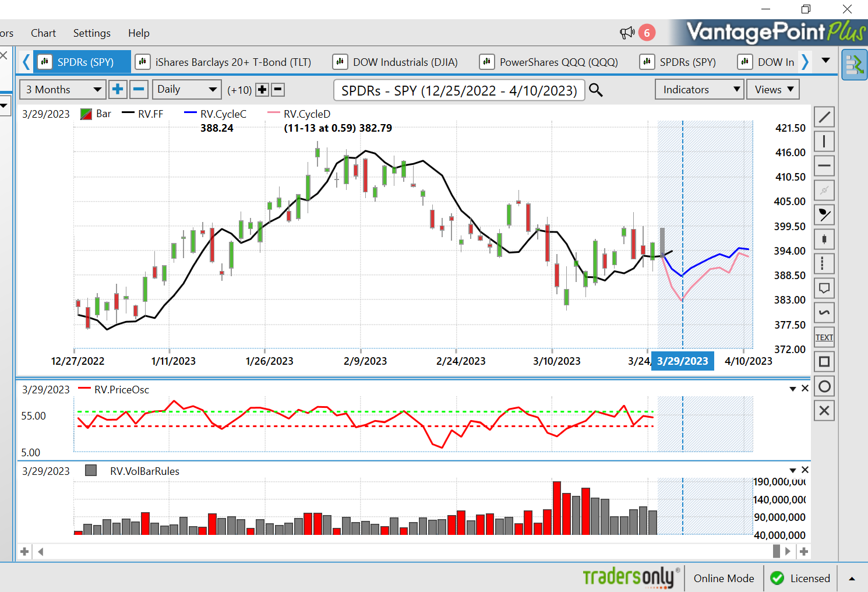The width and height of the screenshot is (868, 592).
Task: Select the freehand curve tool
Action: coord(824,313)
